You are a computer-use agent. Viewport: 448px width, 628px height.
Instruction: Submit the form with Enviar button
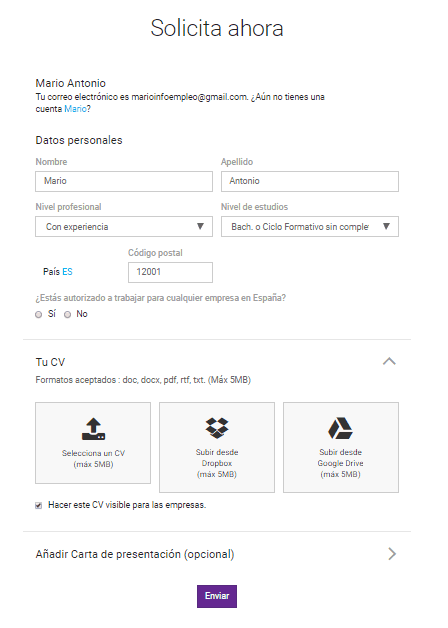click(x=217, y=596)
